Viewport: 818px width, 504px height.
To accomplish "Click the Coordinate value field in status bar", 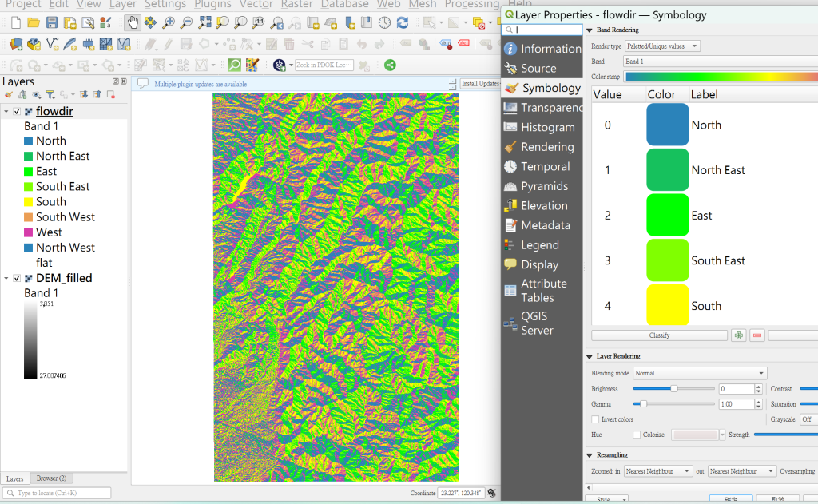I will coord(460,493).
